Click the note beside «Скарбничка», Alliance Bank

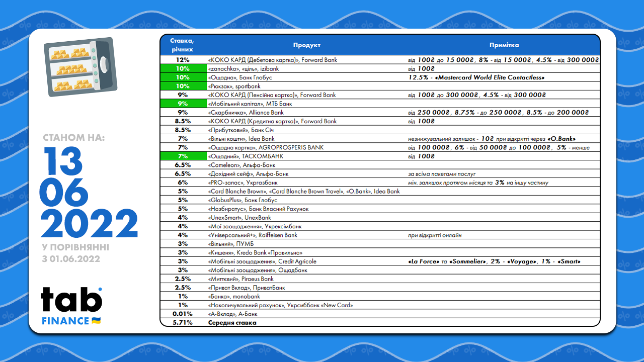point(498,113)
